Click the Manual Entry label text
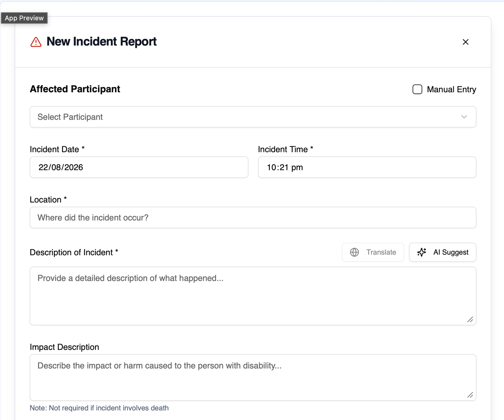 (x=452, y=89)
